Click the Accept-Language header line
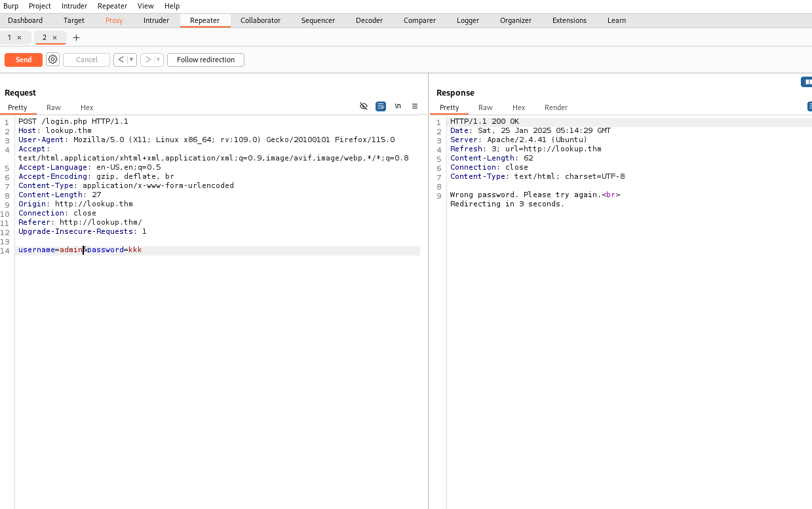The height and width of the screenshot is (509, 812). coord(89,168)
